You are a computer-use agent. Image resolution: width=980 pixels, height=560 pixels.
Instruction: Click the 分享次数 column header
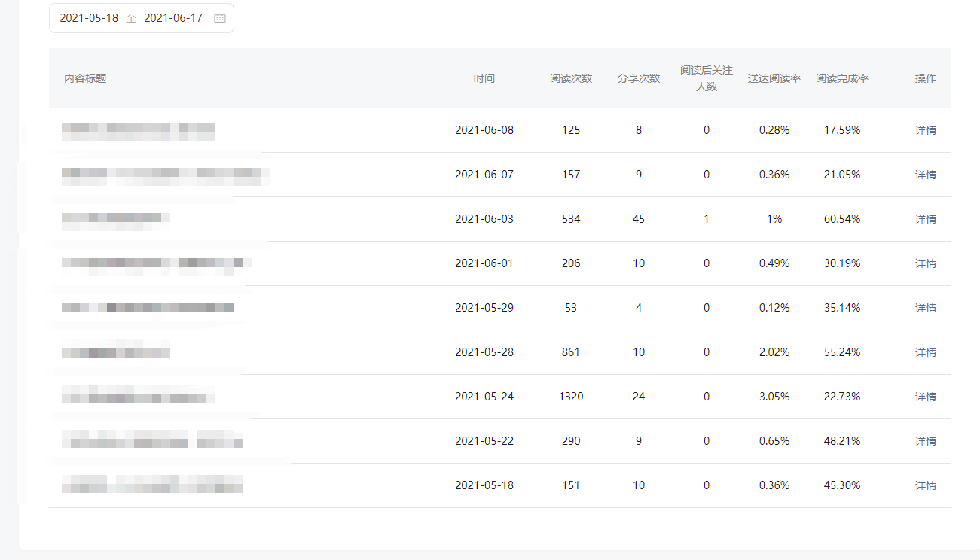point(639,78)
